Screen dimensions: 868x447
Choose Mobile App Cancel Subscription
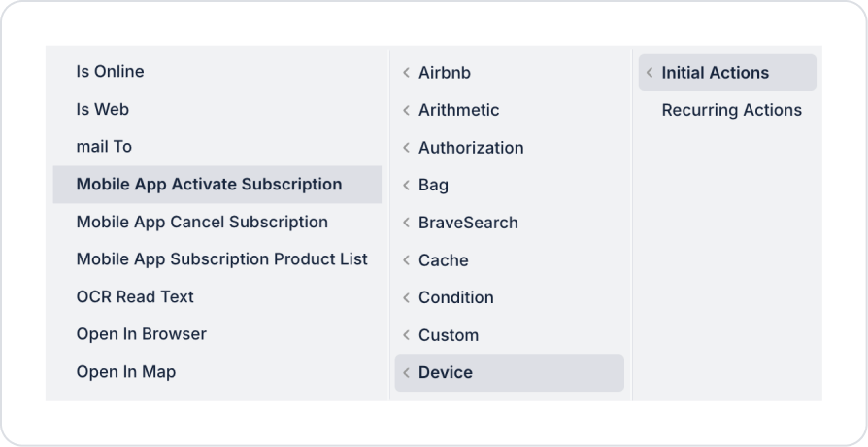tap(202, 222)
